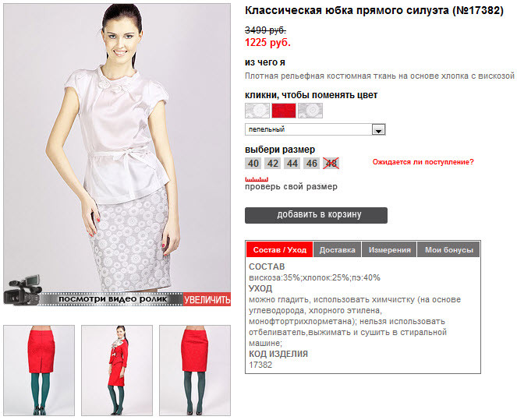Viewport: 517px width, 420px height.
Task: Switch to the Доставка tab
Action: (338, 249)
